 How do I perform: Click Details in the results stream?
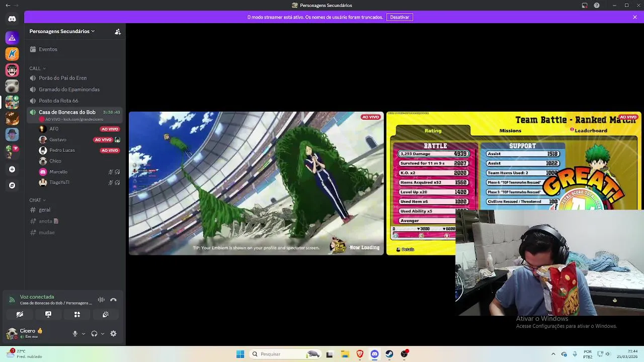405,249
